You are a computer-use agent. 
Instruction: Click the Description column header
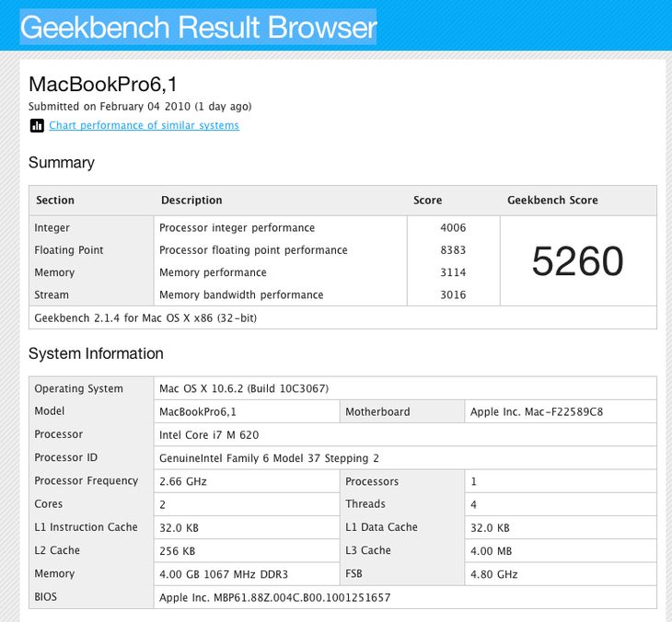pos(191,200)
